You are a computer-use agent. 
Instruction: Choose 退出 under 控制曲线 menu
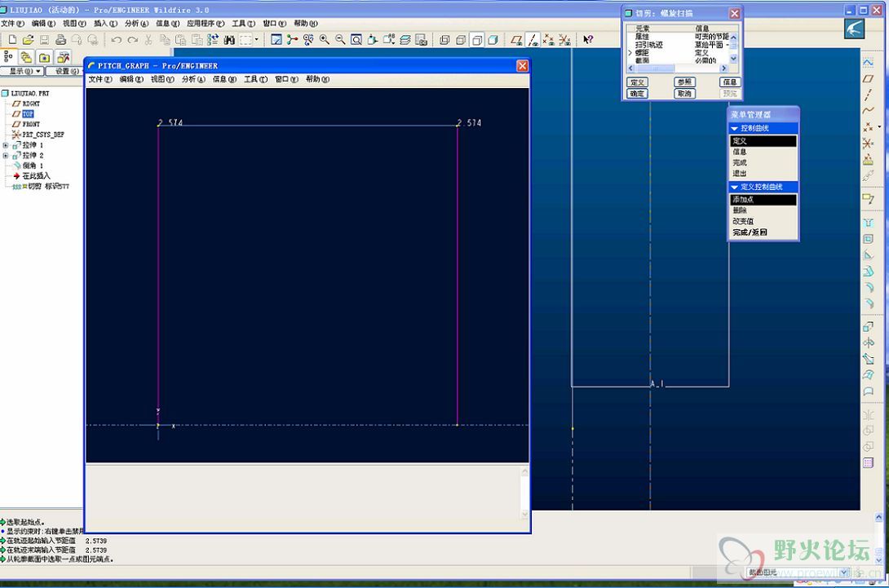click(763, 174)
